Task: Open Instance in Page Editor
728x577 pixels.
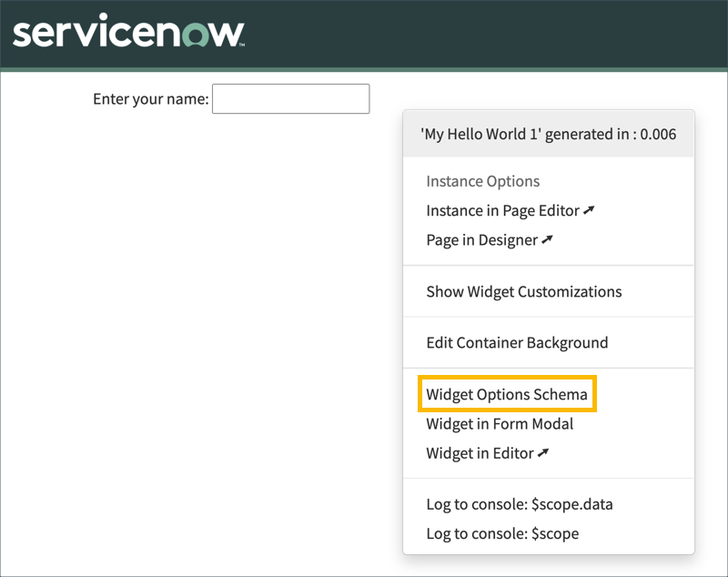Action: (500, 210)
